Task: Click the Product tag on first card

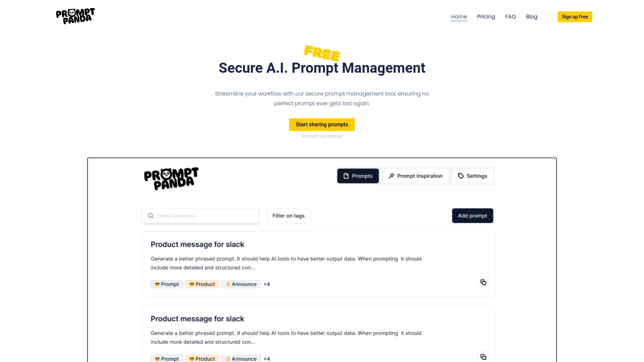Action: [202, 284]
